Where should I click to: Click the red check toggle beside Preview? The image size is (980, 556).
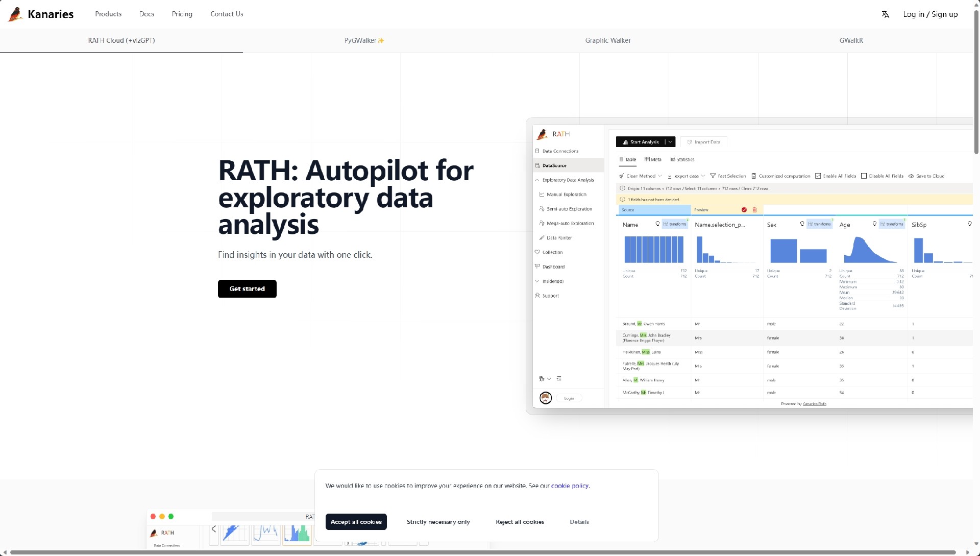pyautogui.click(x=744, y=210)
